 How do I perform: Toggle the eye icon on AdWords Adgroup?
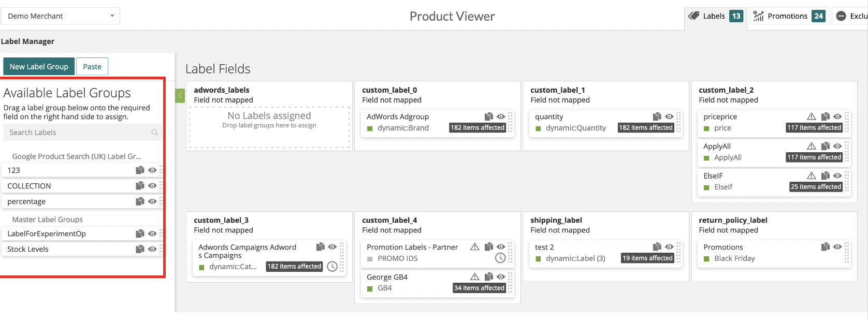coord(501,117)
